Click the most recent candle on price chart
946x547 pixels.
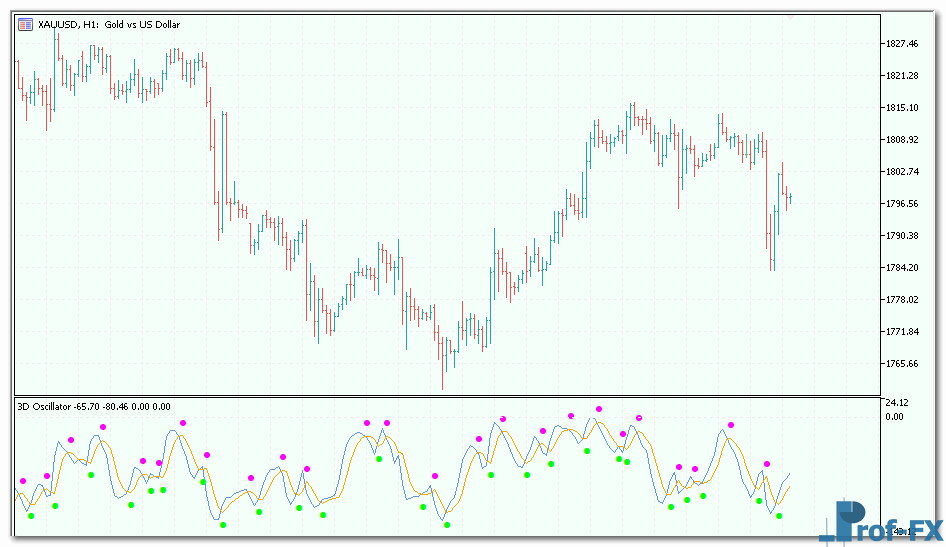pos(790,198)
